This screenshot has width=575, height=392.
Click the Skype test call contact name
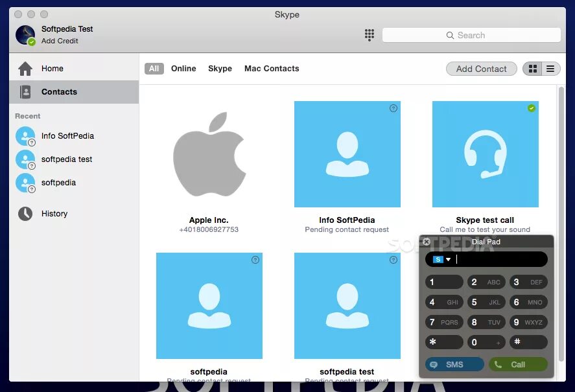[x=485, y=220]
